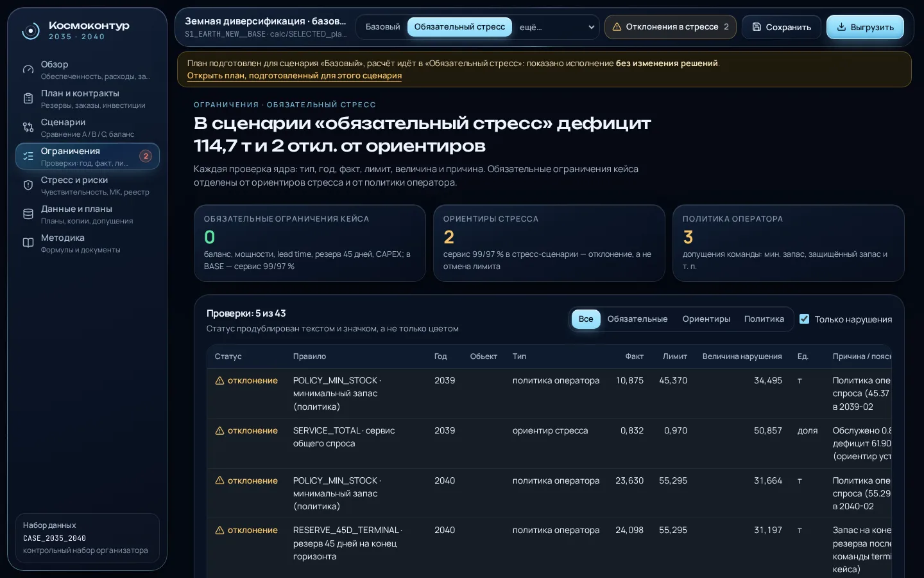Click warning icon in POLICY_MIN_STOCK 2040 row
Screen dimensions: 924x578
pyautogui.click(x=219, y=480)
